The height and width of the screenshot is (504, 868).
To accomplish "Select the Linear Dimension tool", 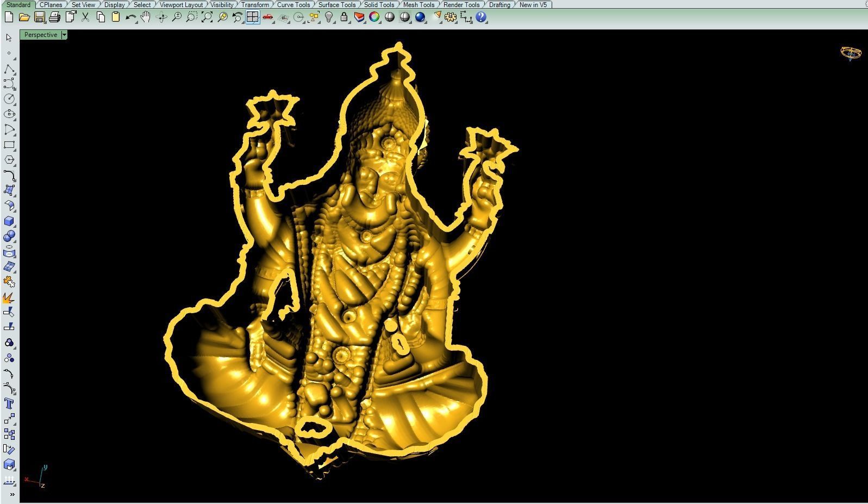I will 466,17.
